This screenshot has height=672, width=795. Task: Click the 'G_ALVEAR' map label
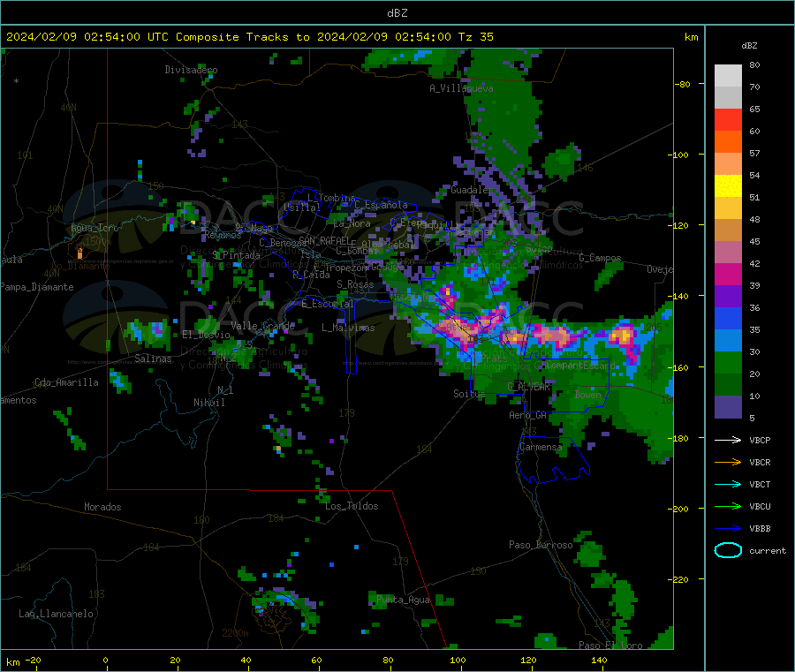click(x=528, y=387)
